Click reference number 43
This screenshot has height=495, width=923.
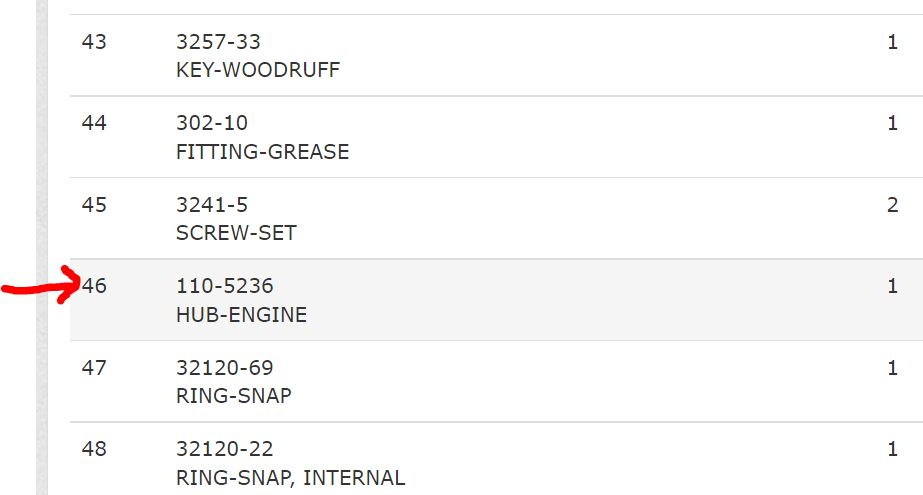(x=94, y=42)
